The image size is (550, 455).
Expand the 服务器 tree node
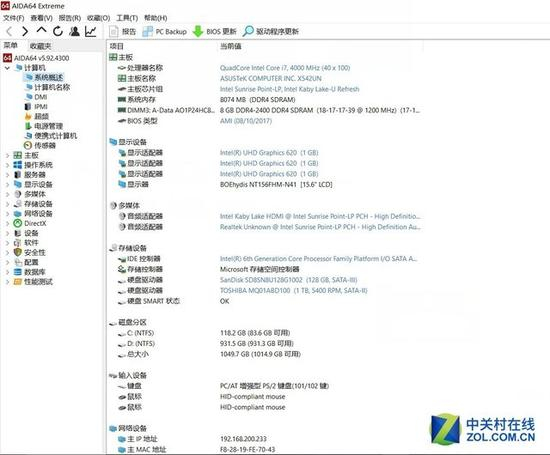coord(7,175)
